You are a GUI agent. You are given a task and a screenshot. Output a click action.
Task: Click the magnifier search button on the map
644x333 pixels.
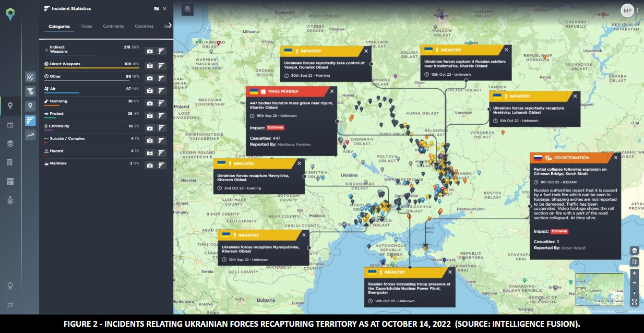coord(188,9)
